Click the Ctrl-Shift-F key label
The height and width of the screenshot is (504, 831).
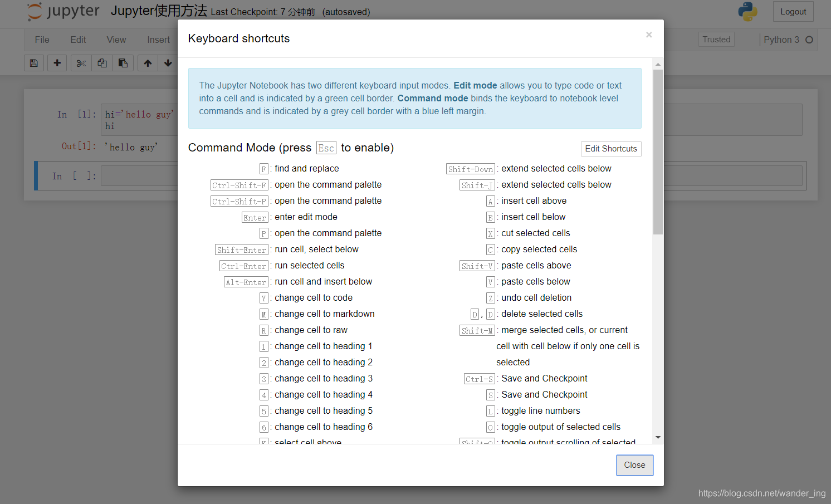coord(239,185)
